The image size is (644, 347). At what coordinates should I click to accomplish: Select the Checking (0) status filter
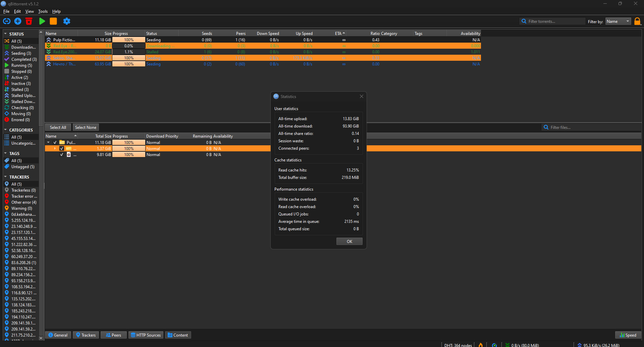(x=21, y=108)
